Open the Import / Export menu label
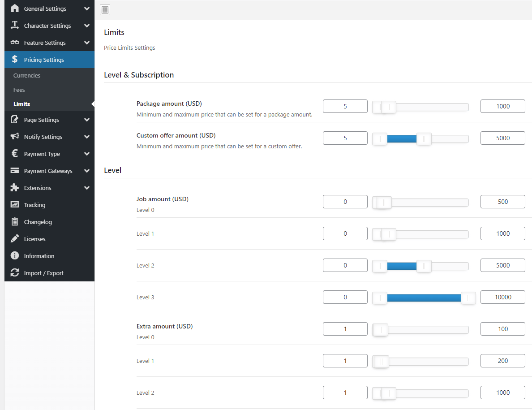The height and width of the screenshot is (410, 532). click(x=44, y=273)
